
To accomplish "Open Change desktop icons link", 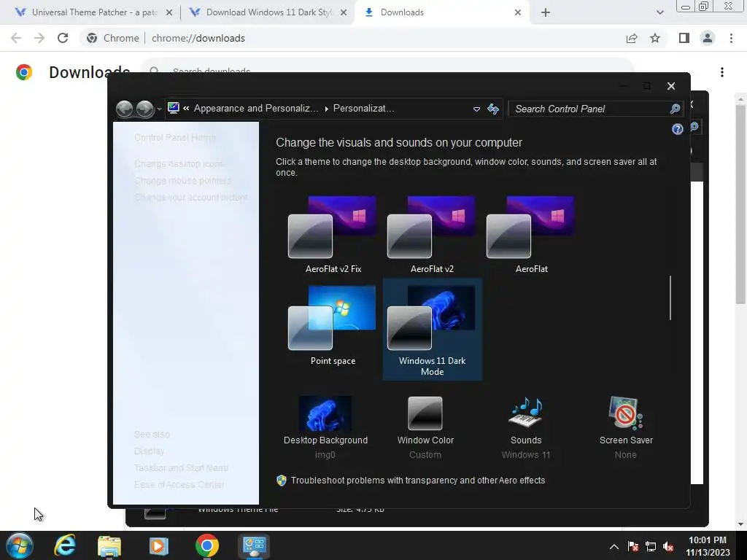I will pos(179,164).
